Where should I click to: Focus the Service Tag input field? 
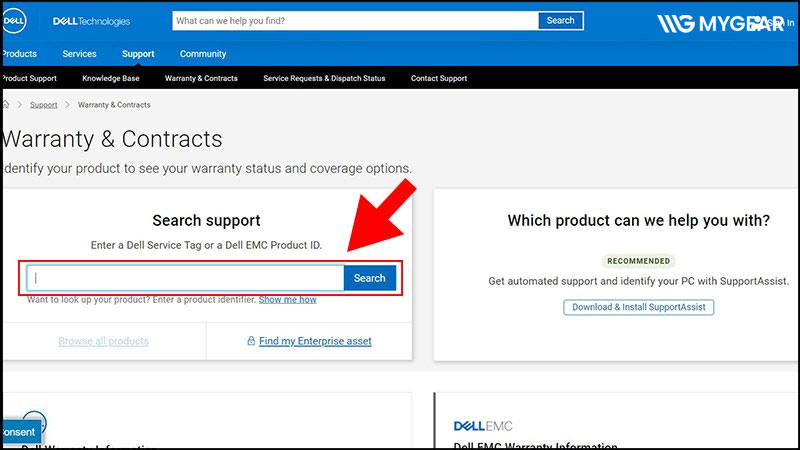[186, 278]
